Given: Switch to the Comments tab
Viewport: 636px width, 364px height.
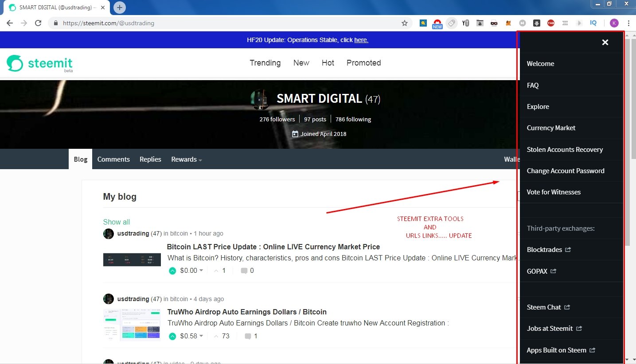Looking at the screenshot, I should point(113,159).
